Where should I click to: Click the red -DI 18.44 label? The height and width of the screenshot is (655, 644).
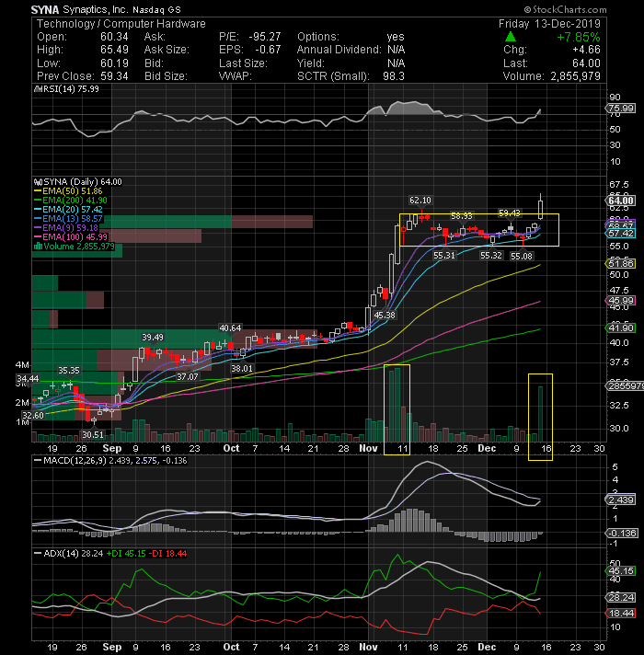point(167,554)
